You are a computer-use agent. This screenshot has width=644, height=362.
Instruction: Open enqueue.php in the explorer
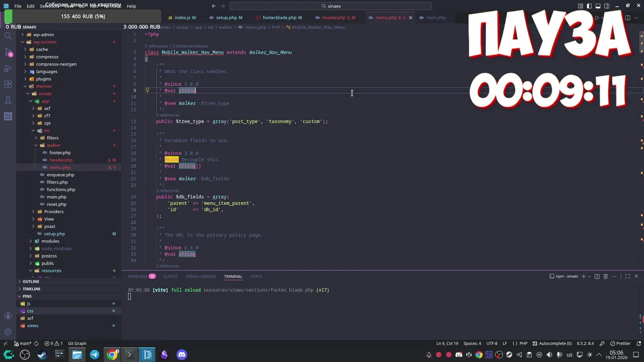60,175
